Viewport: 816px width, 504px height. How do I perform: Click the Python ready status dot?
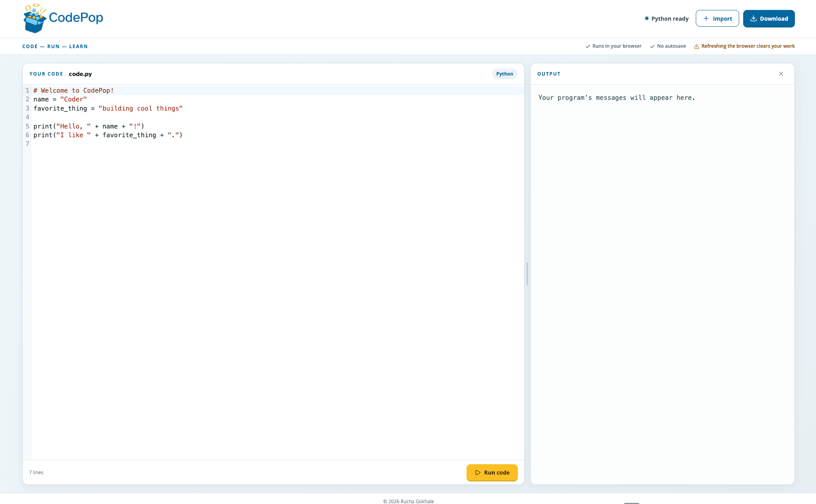(647, 18)
